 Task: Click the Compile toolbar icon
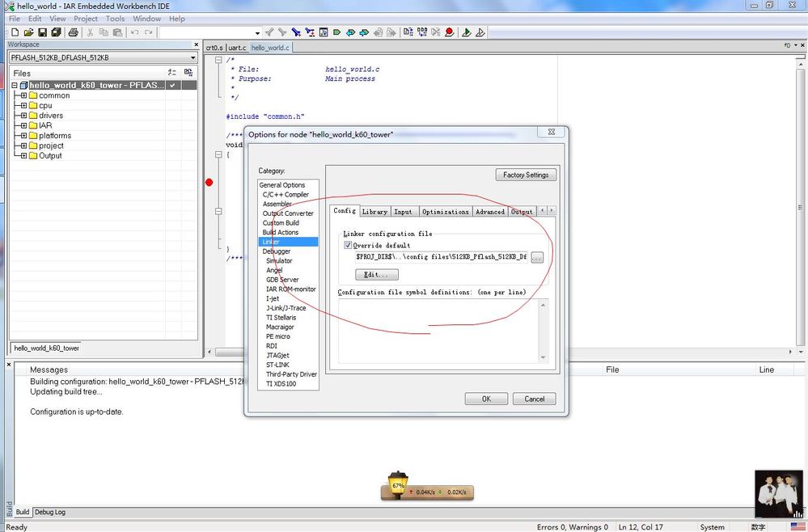pos(408,32)
